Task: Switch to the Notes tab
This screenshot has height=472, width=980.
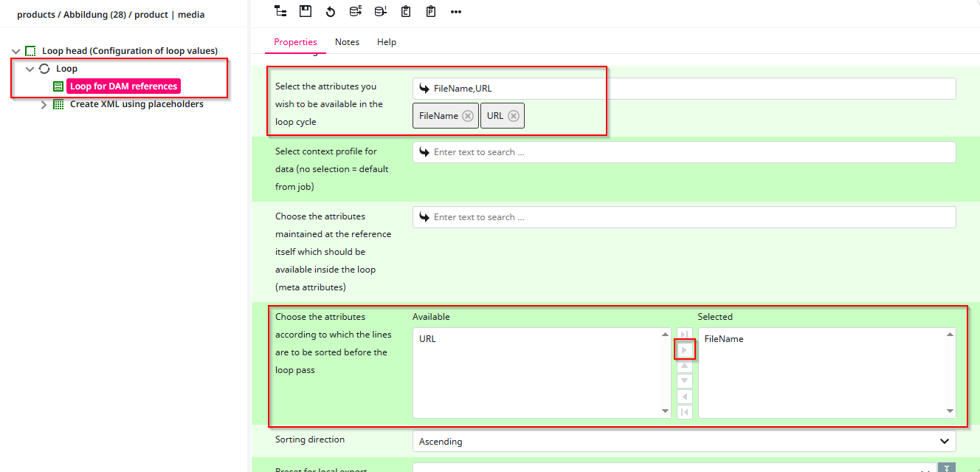Action: [x=347, y=42]
